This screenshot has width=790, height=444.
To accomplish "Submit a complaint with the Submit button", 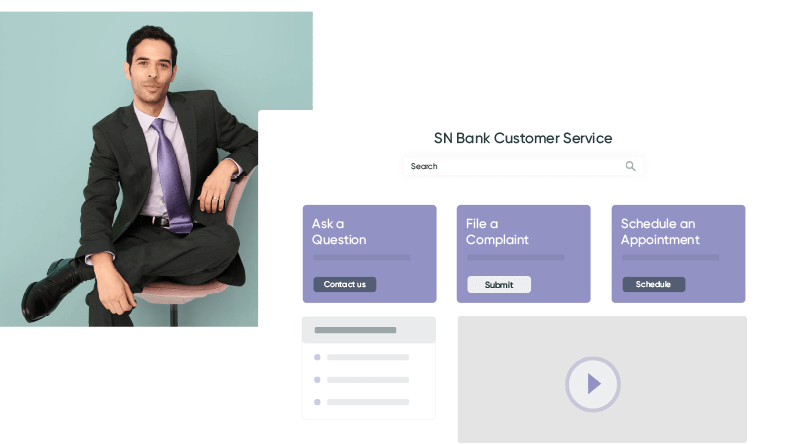I will click(x=499, y=284).
